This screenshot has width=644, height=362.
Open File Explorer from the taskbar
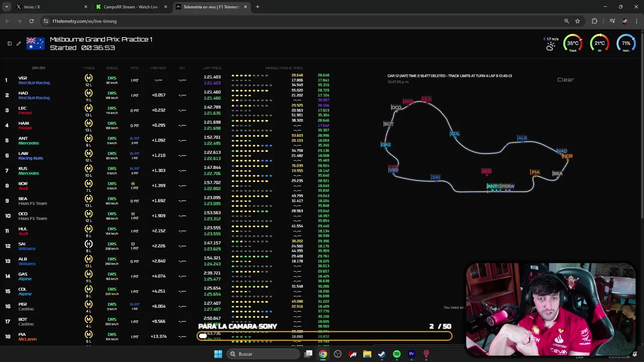367,354
